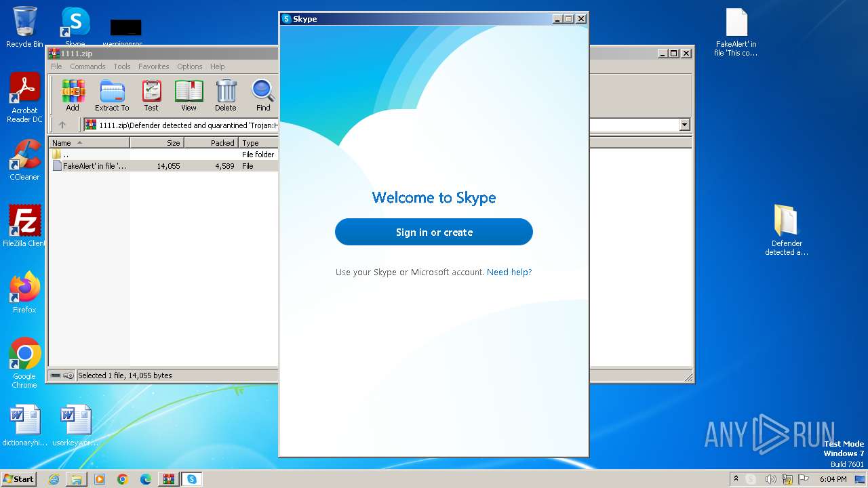Viewport: 868px width, 488px height.
Task: Sort by Packed column header
Action: pyautogui.click(x=211, y=143)
